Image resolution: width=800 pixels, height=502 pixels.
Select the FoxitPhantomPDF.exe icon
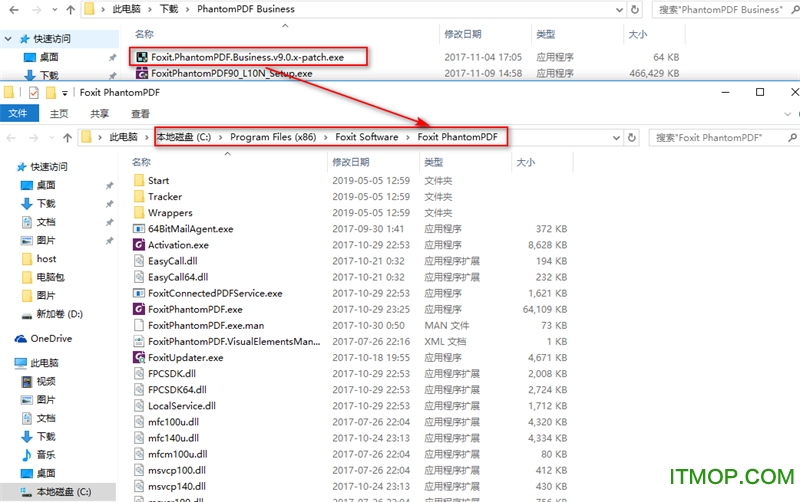pyautogui.click(x=139, y=309)
